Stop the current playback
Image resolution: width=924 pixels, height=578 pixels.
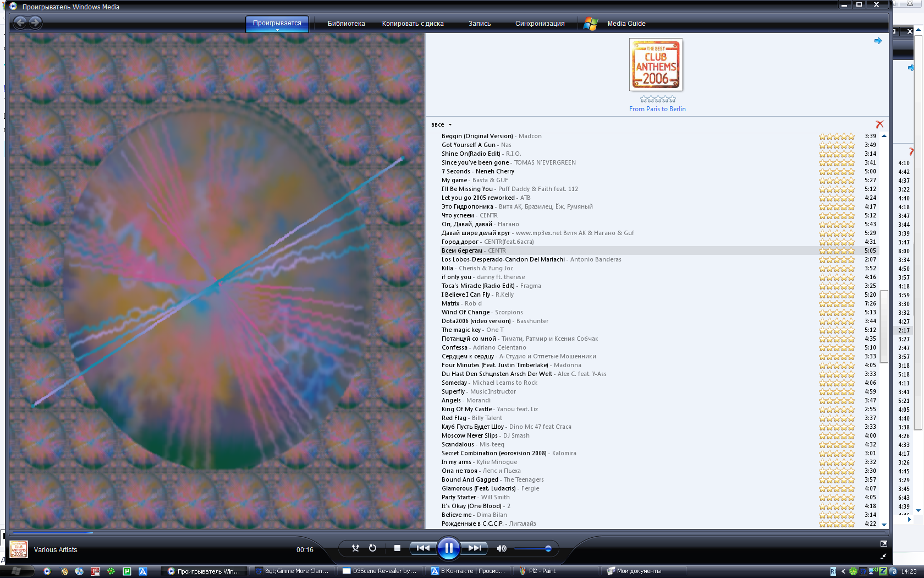coord(397,548)
